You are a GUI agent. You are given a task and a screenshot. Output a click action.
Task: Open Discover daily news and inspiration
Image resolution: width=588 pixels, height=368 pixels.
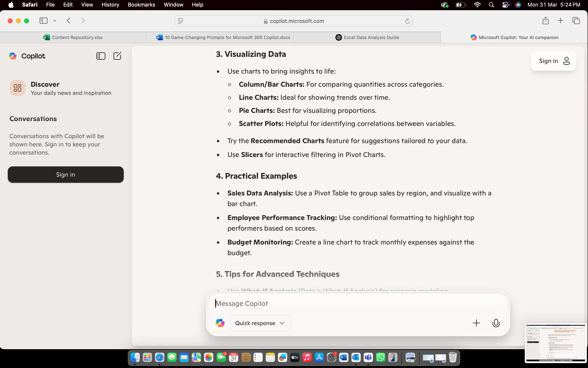[66, 88]
